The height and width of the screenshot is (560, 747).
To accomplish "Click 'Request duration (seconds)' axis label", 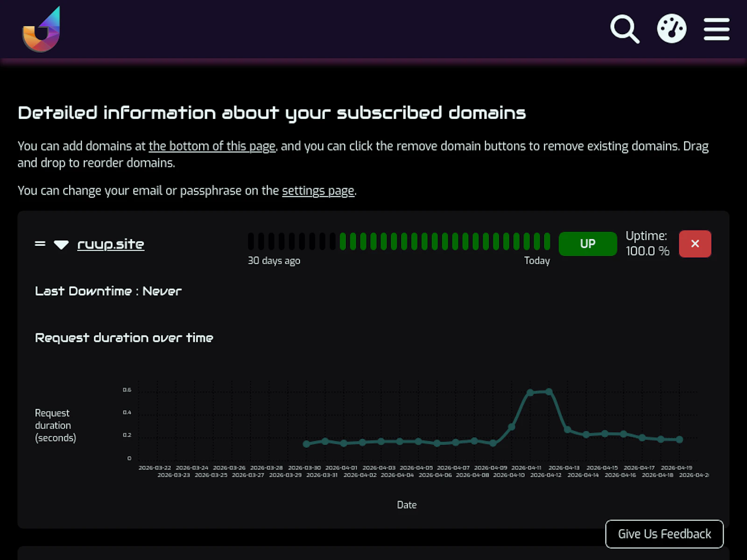I will pos(56,425).
